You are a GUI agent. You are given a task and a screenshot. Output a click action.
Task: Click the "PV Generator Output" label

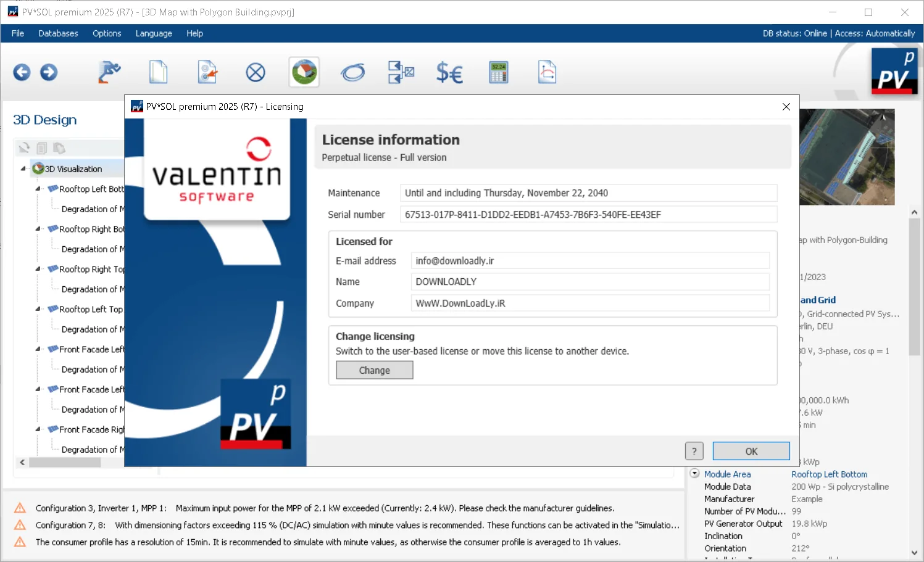[x=743, y=524]
